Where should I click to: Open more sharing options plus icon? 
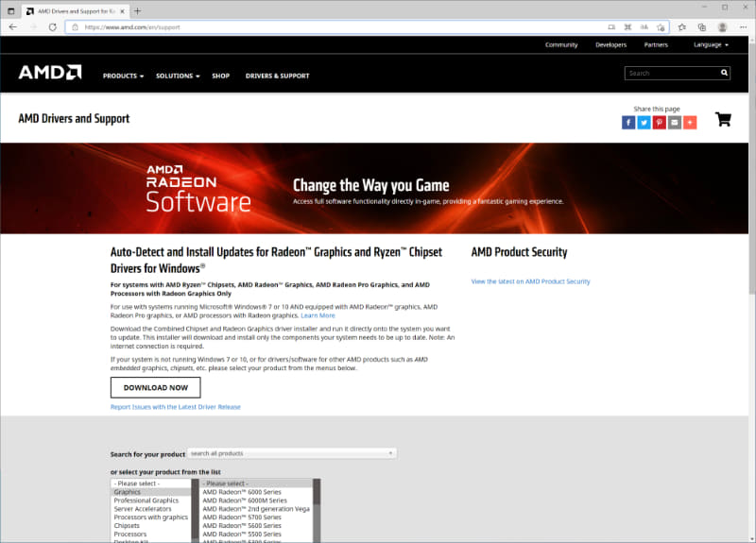tap(690, 123)
